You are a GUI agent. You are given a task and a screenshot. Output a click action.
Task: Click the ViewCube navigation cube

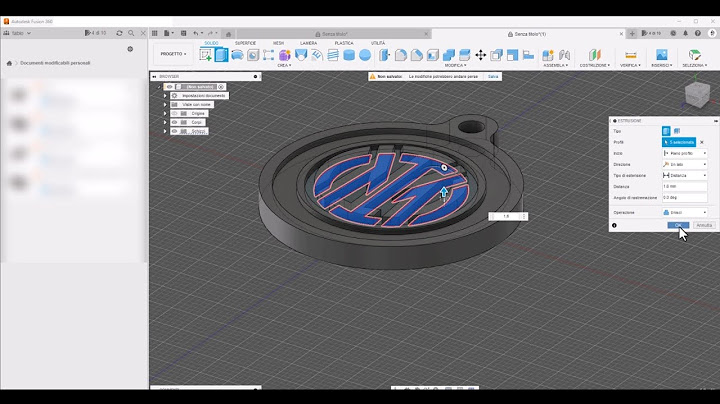(x=697, y=94)
